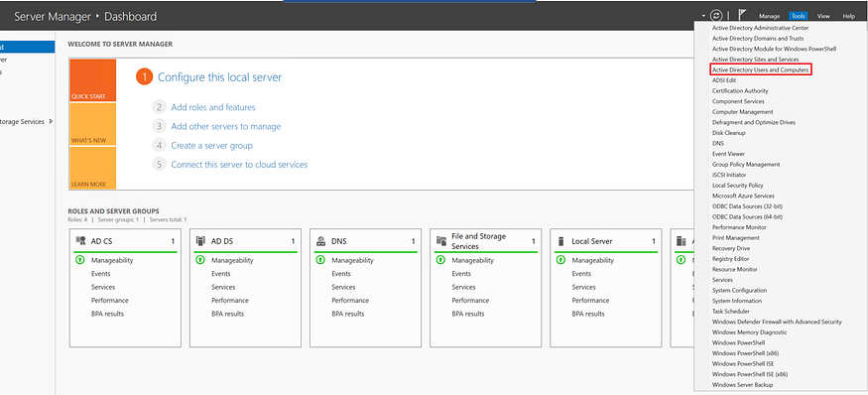Expand the Storage Services sidebar arrow

coord(51,121)
